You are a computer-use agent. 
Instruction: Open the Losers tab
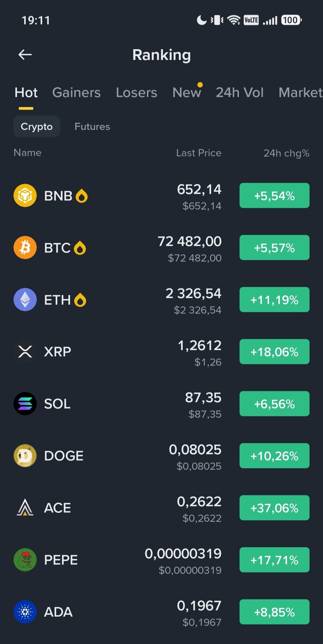(136, 92)
